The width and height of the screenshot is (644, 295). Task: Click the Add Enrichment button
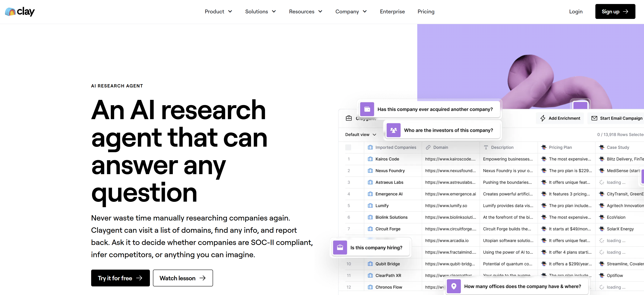[560, 118]
